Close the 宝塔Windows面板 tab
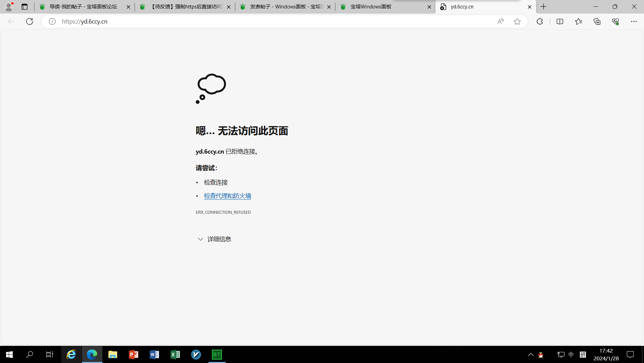The width and height of the screenshot is (644, 363). [429, 7]
